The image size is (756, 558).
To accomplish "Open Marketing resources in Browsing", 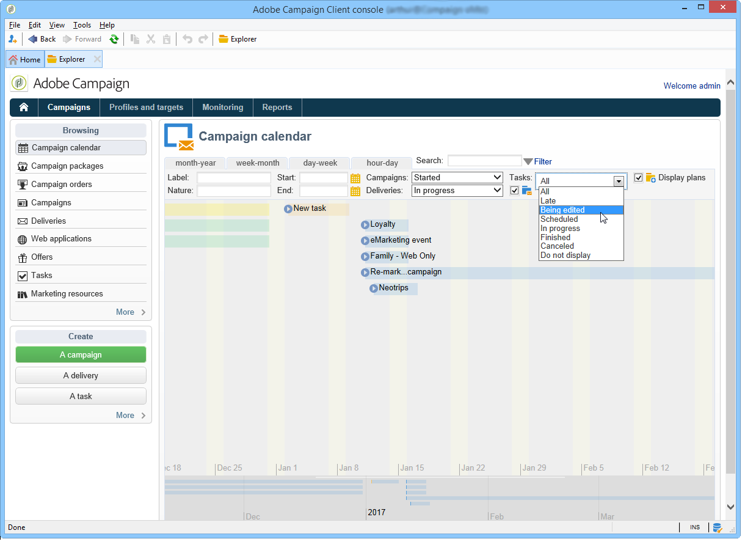I will (81, 293).
